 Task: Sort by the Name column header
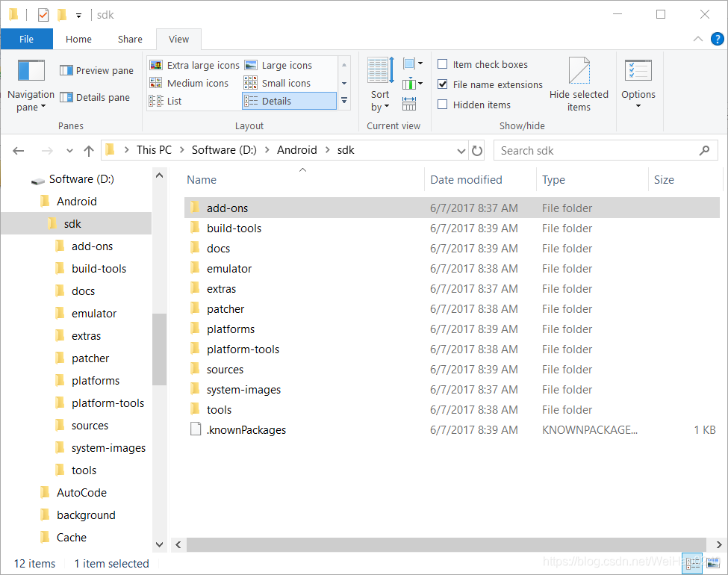(x=304, y=180)
